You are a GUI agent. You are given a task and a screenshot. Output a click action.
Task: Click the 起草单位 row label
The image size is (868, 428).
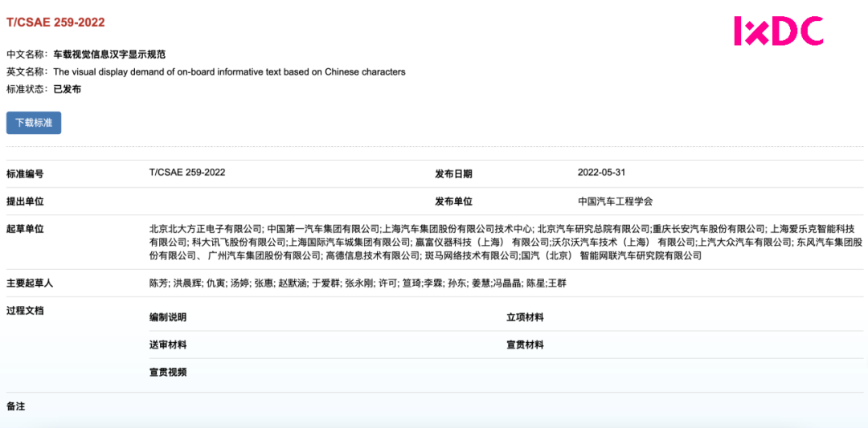[25, 228]
